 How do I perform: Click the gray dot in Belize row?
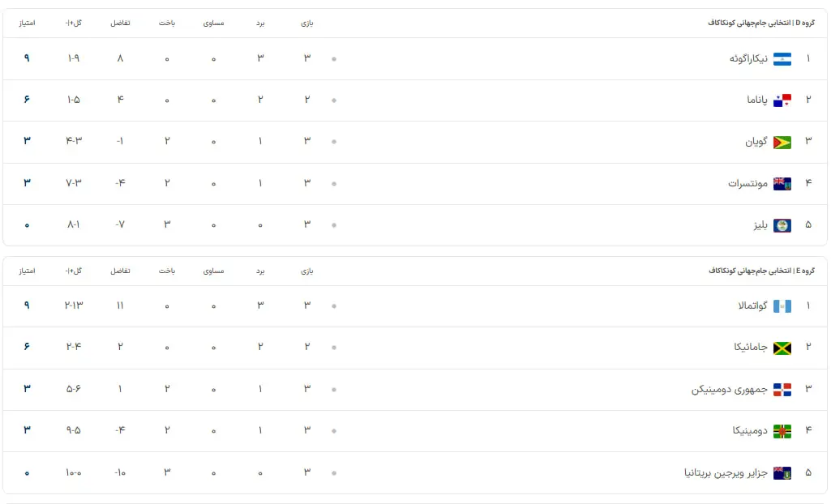(334, 225)
